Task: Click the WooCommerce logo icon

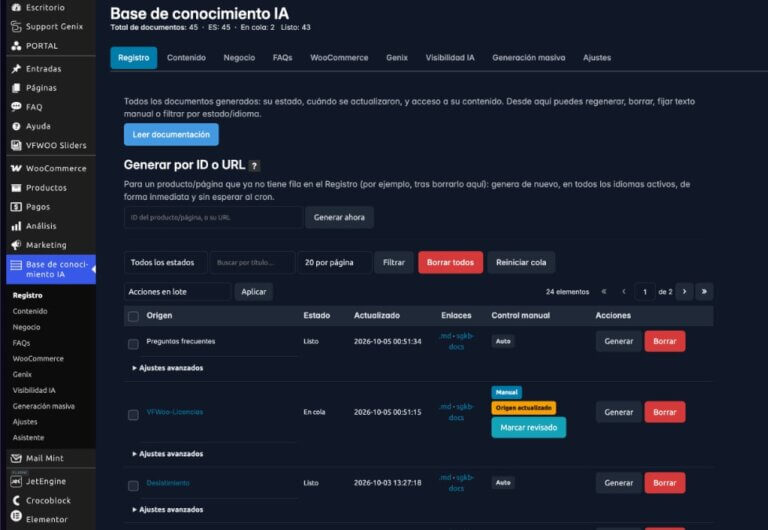Action: (x=16, y=168)
